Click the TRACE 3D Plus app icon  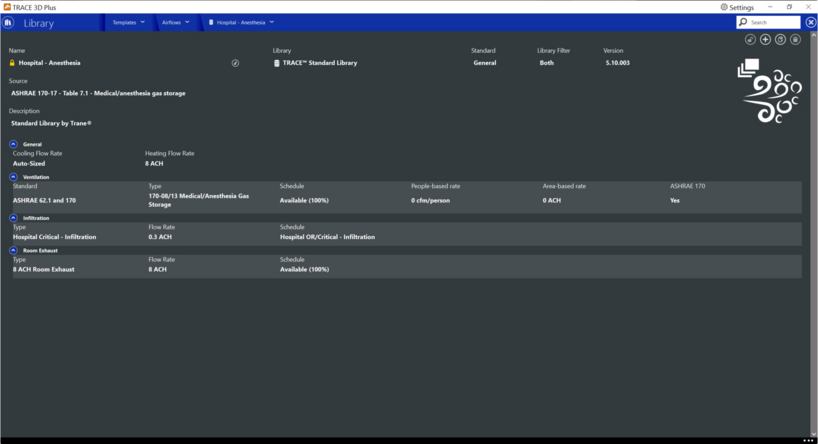[7, 7]
